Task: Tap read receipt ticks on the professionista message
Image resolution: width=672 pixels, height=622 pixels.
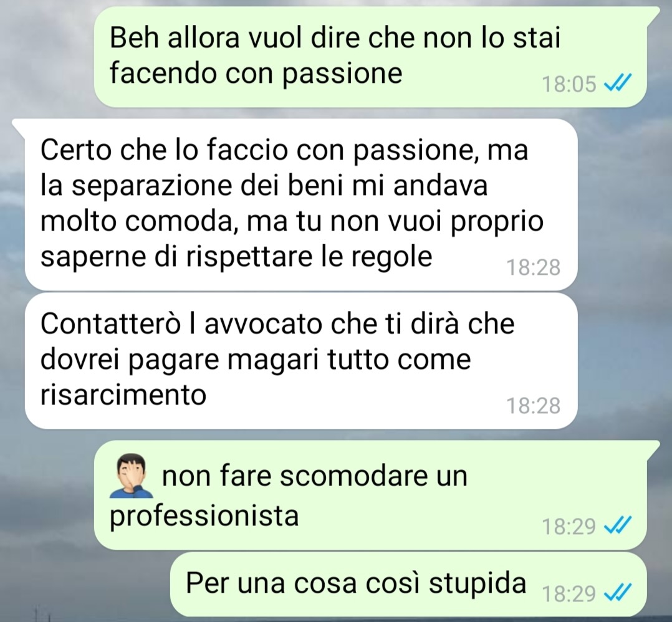Action: (x=618, y=525)
